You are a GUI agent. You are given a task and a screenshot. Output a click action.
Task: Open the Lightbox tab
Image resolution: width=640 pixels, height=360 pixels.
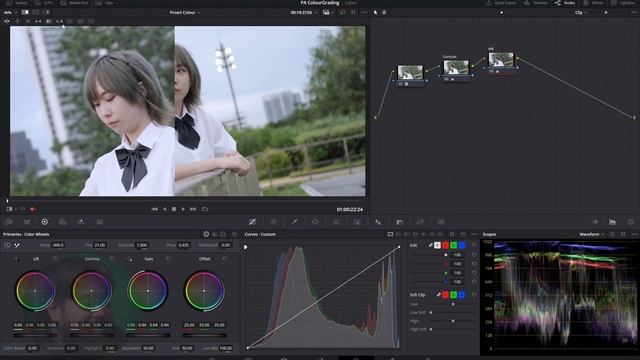624,3
